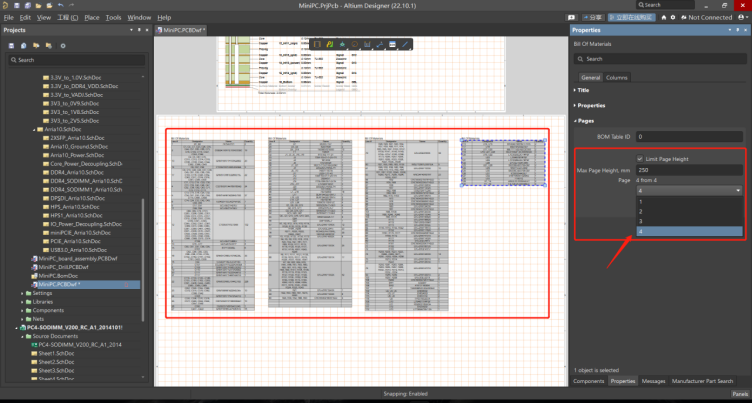The width and height of the screenshot is (753, 404).
Task: Open the Projects panel settings gear
Action: tap(61, 45)
